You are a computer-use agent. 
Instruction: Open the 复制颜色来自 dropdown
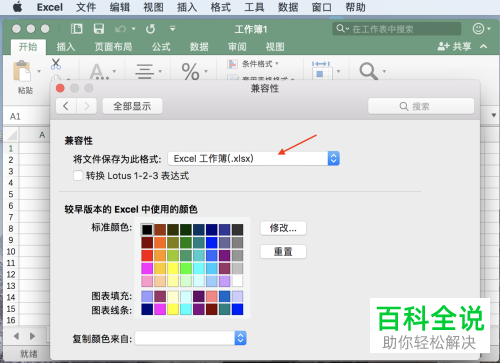coord(190,338)
